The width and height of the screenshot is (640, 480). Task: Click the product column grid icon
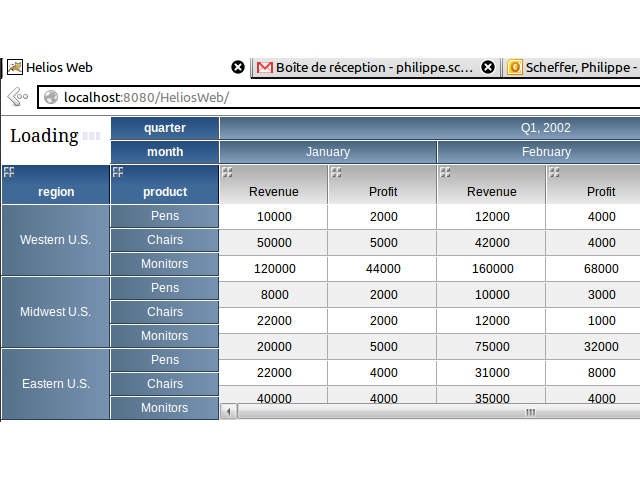tap(118, 172)
